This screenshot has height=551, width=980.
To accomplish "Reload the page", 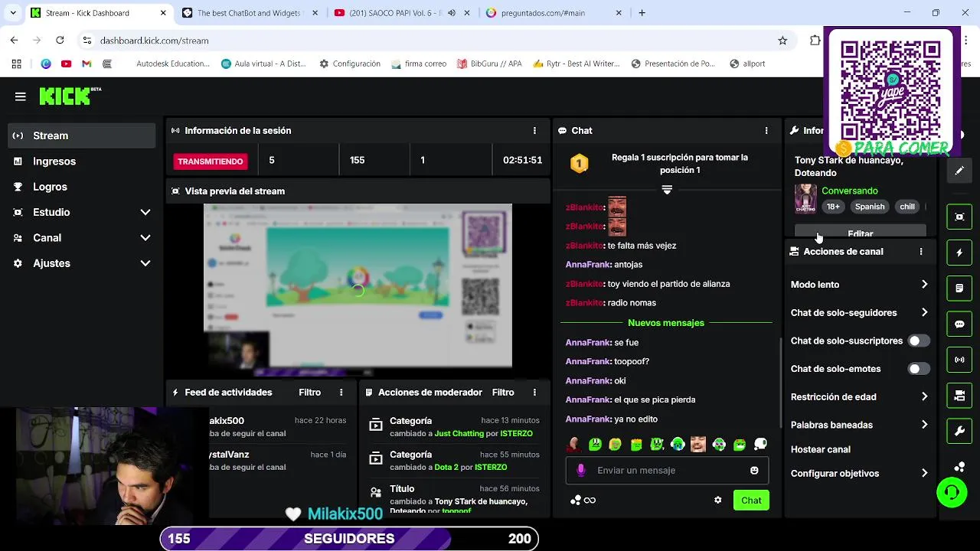I will click(x=60, y=41).
